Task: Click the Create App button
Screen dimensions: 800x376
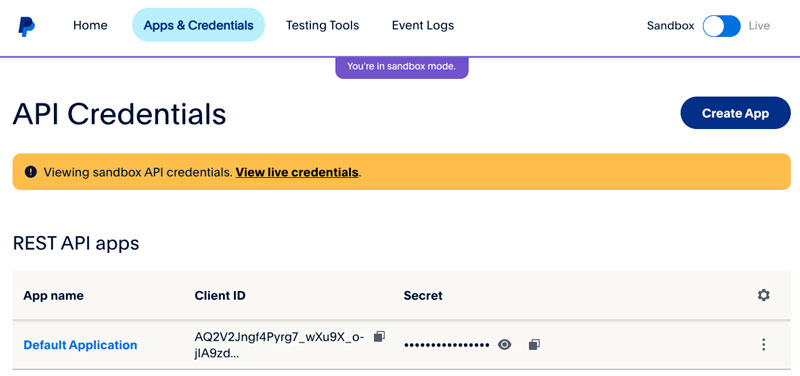Action: pyautogui.click(x=735, y=113)
